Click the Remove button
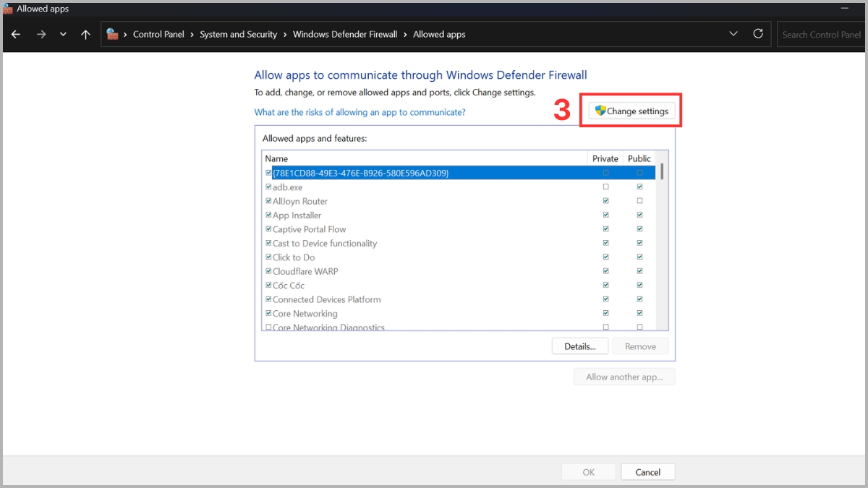This screenshot has height=488, width=868. point(640,346)
